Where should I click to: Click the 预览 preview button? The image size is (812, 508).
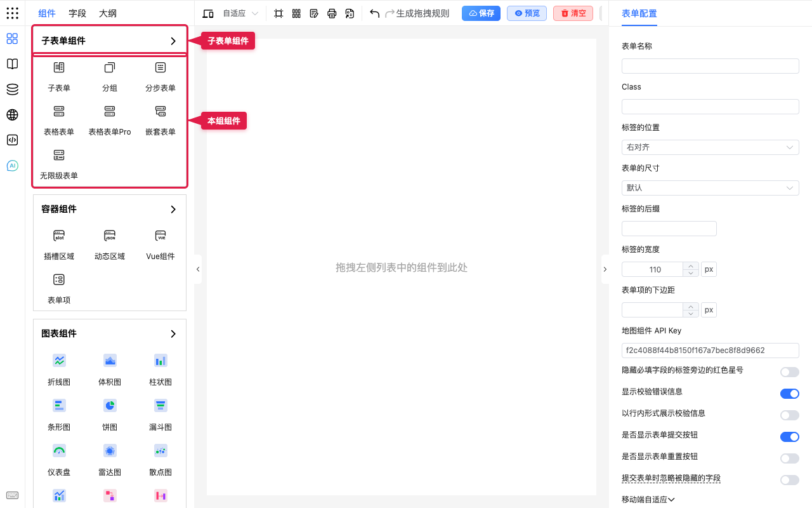tap(527, 13)
